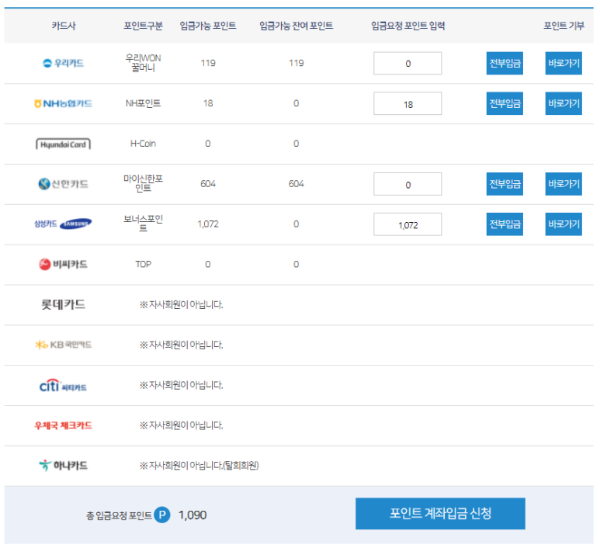Select NH포인트 point type text
The height and width of the screenshot is (550, 600).
143,103
